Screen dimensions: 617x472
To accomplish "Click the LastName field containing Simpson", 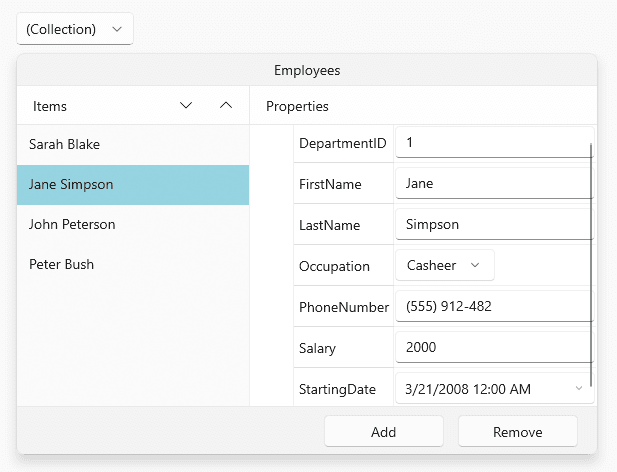I will click(x=494, y=224).
